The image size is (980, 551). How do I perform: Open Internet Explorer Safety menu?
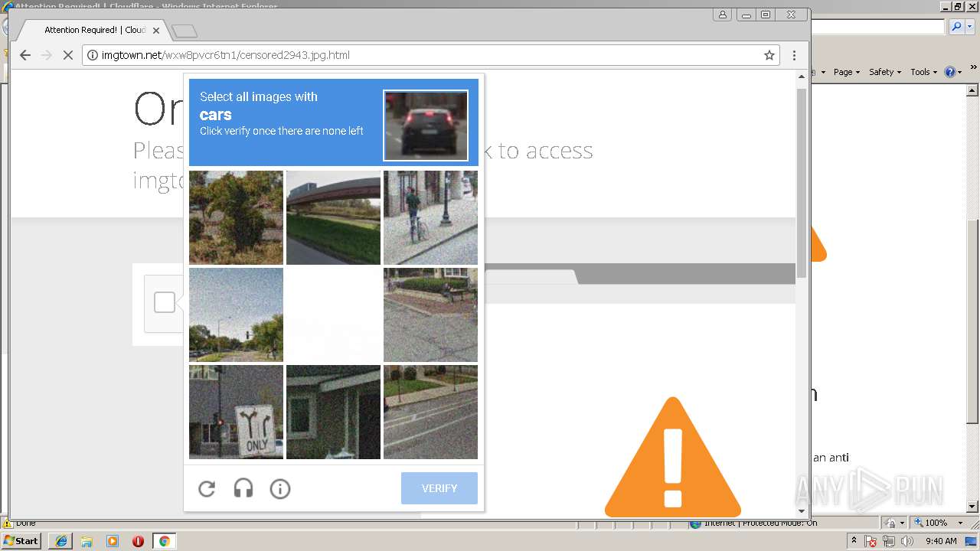click(884, 72)
